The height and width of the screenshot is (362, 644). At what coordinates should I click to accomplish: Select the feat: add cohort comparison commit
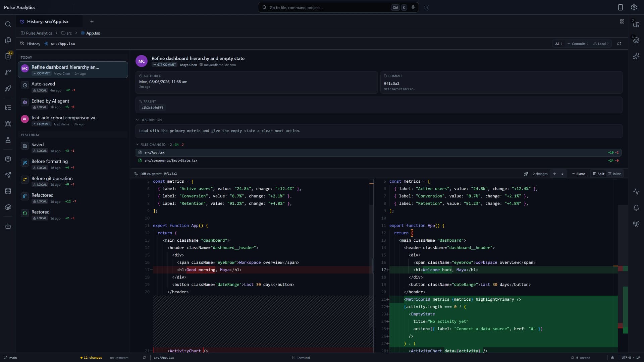[73, 121]
